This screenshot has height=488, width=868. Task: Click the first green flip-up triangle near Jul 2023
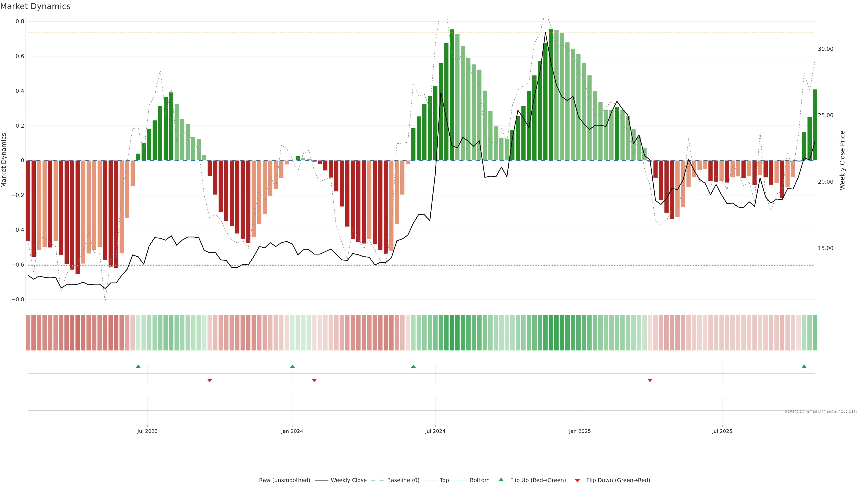[138, 366]
